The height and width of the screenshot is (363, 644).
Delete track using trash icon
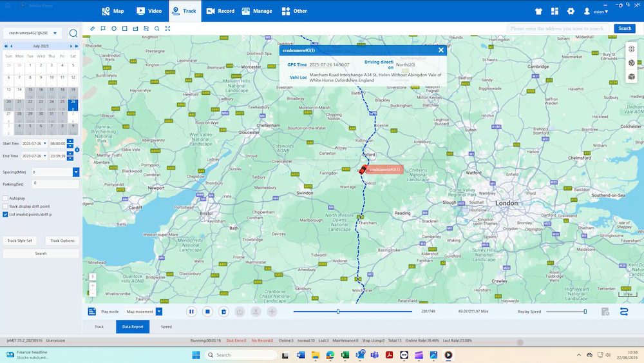pos(223,311)
